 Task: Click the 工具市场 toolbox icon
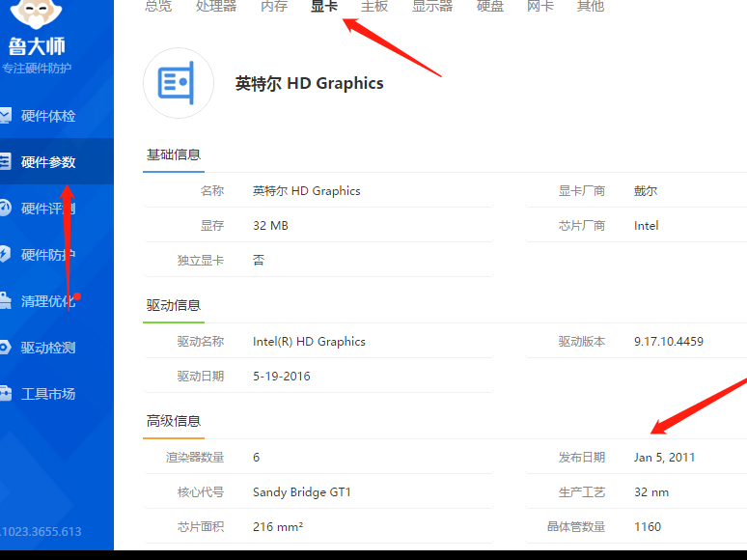coord(6,394)
